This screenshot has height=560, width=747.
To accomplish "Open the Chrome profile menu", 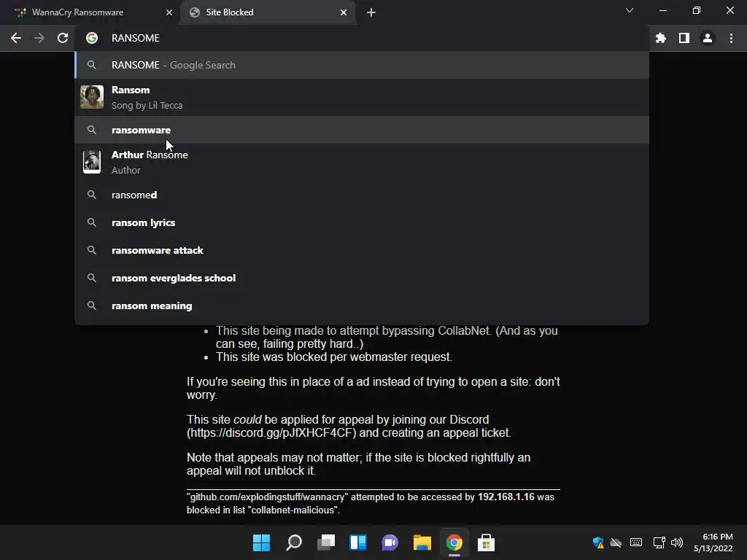I will 708,38.
